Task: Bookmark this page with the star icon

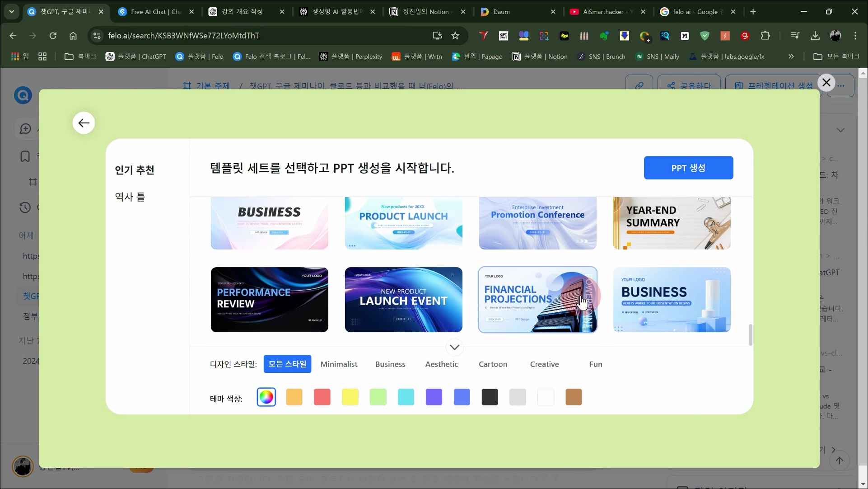Action: pos(455,36)
